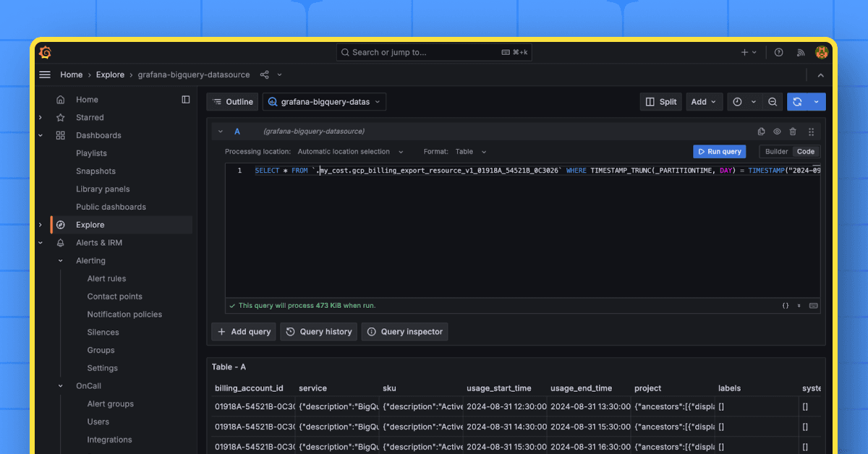The image size is (868, 454).
Task: Open the Format Table dropdown
Action: point(469,151)
